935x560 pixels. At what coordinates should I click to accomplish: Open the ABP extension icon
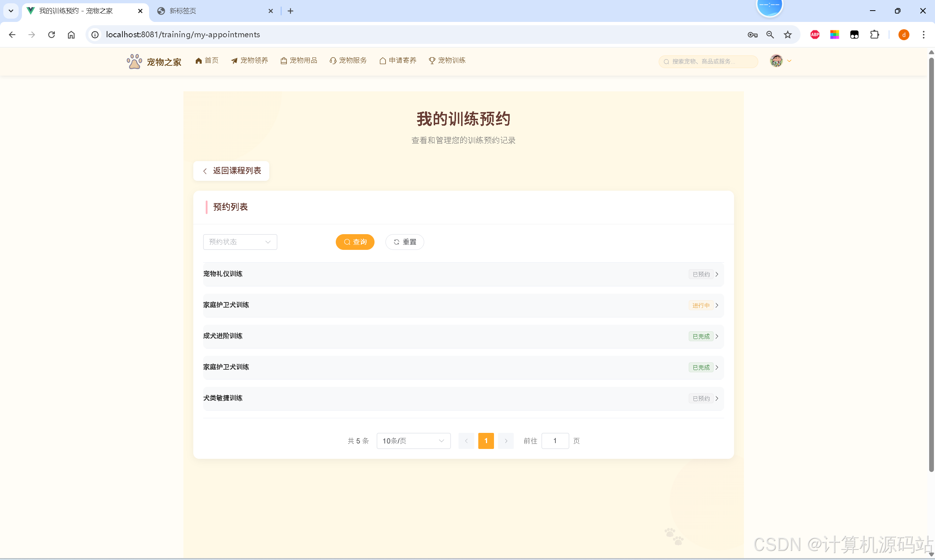click(815, 35)
